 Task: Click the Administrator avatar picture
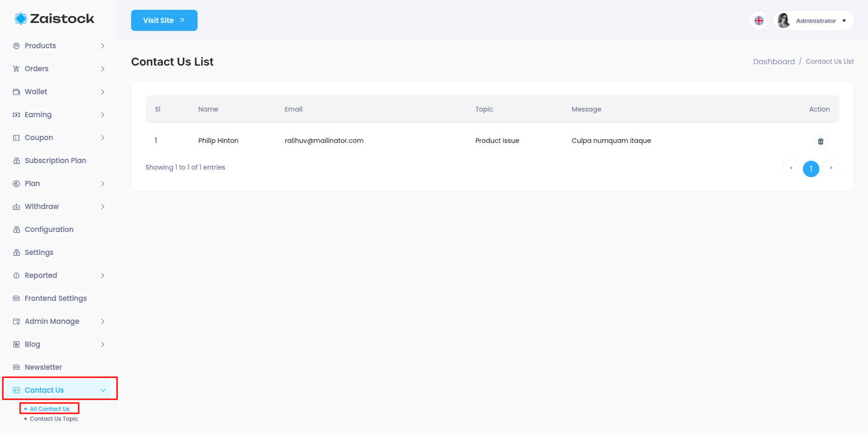784,21
